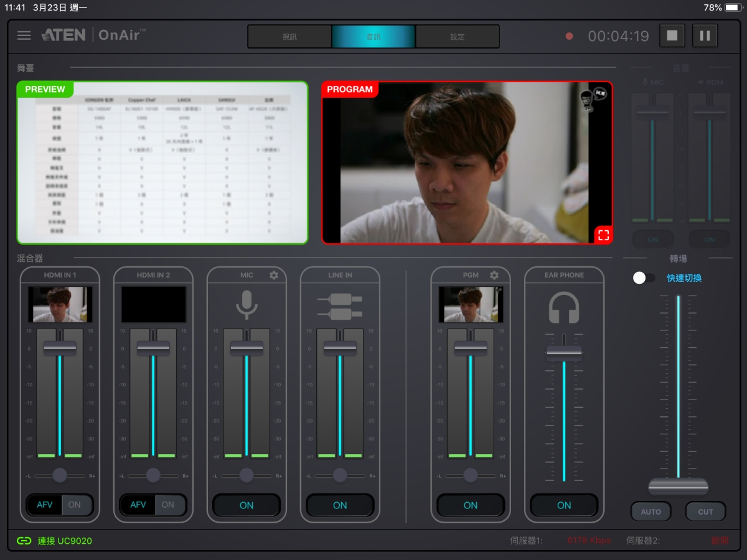Open PGM channel settings gear
Image resolution: width=747 pixels, height=560 pixels.
tap(494, 275)
